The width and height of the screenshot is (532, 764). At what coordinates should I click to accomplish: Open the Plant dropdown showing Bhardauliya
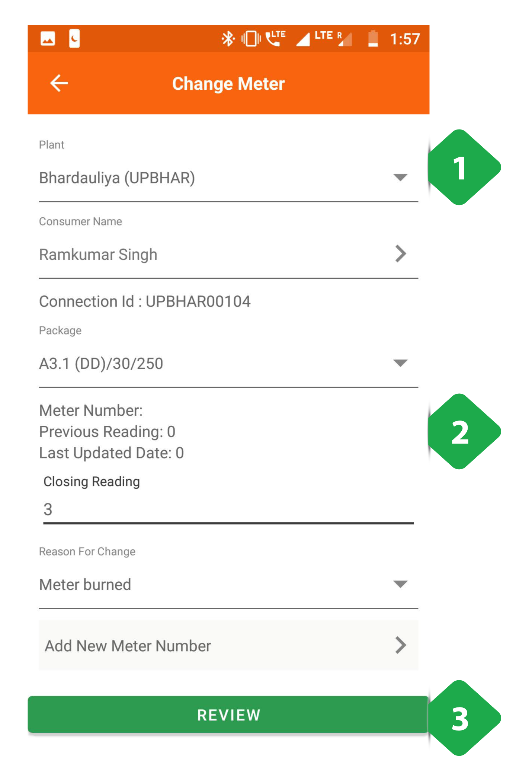[228, 178]
